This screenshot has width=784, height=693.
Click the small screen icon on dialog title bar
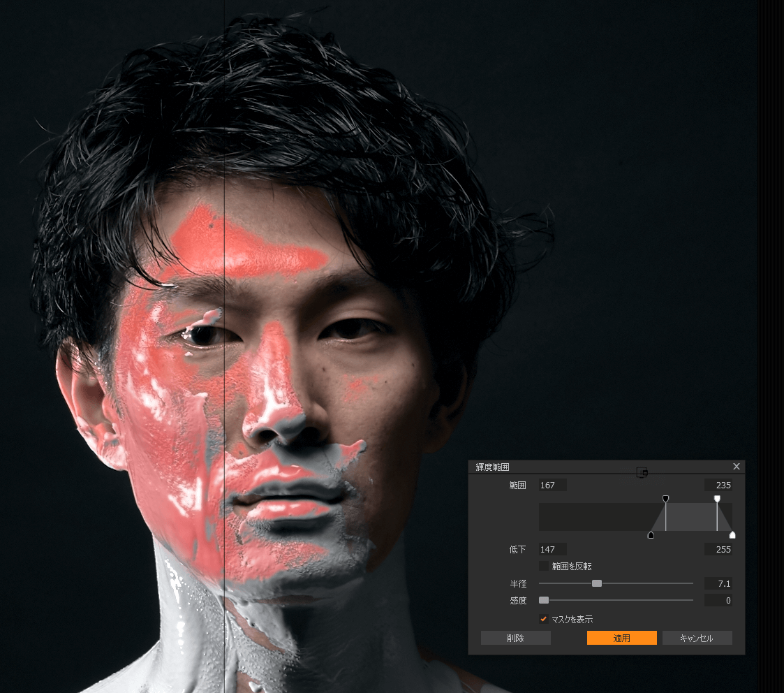[x=642, y=473]
